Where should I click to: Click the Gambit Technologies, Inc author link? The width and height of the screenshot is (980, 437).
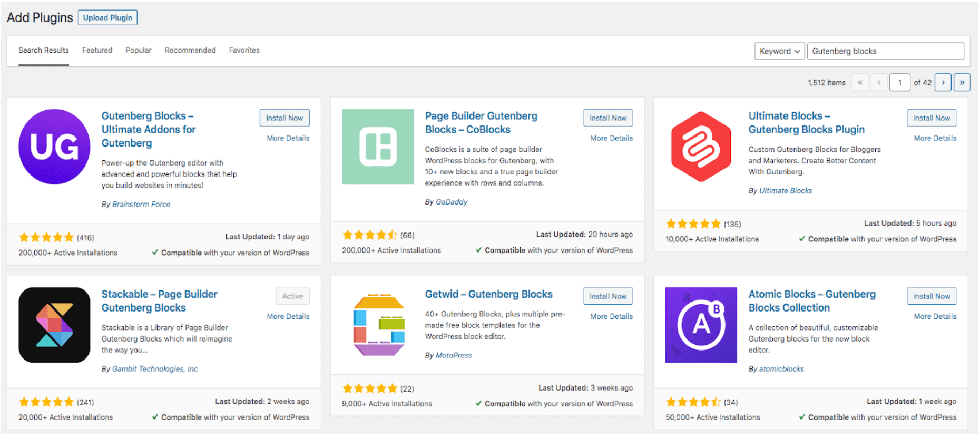155,369
